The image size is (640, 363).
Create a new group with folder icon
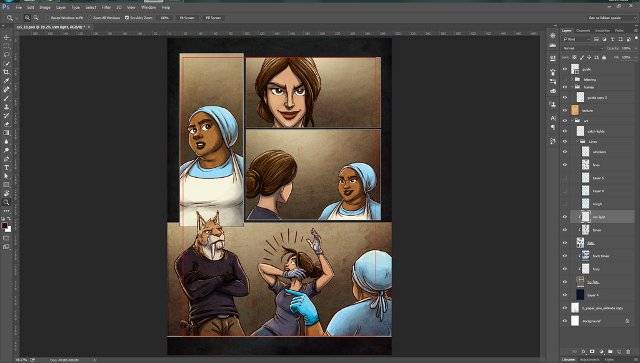[x=610, y=352]
